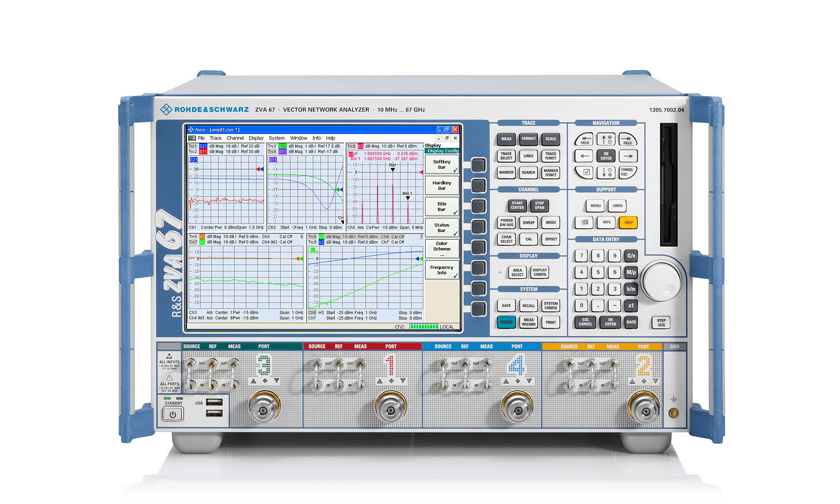Turn the rotary knob
Viewport: 840px width, 504px height.
point(661,281)
